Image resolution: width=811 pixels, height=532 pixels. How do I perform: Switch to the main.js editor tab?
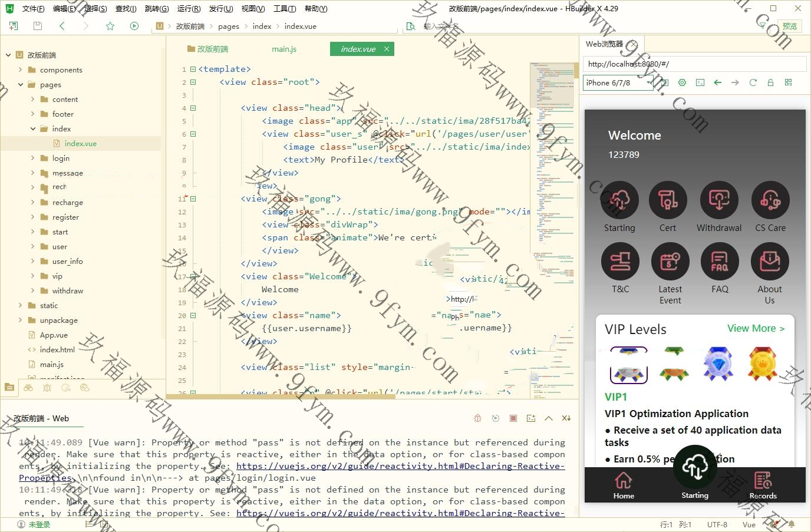283,49
